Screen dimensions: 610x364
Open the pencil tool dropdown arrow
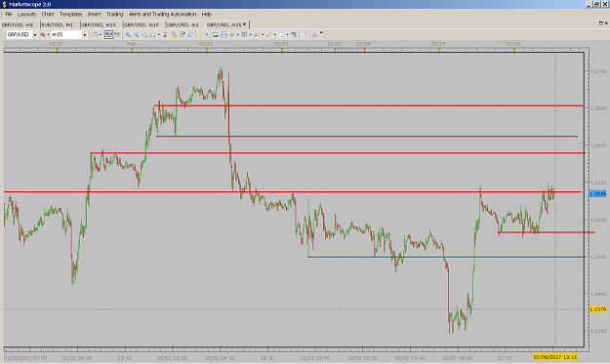pos(207,34)
